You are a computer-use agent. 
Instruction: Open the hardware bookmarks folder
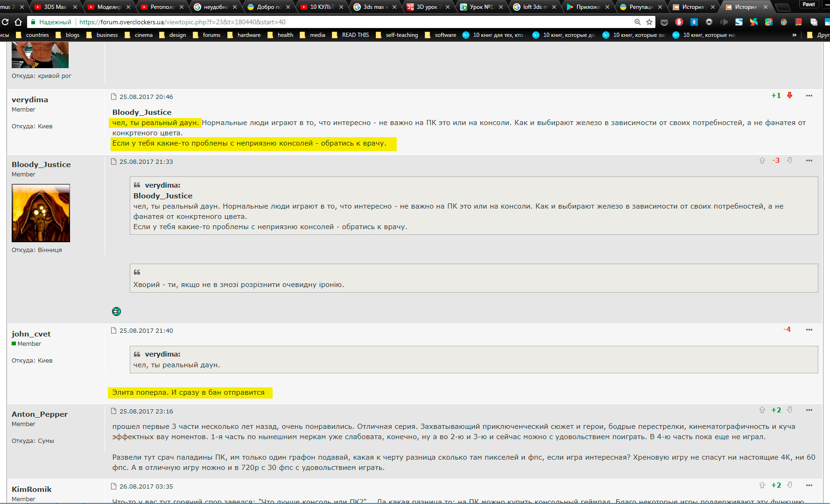(x=244, y=35)
